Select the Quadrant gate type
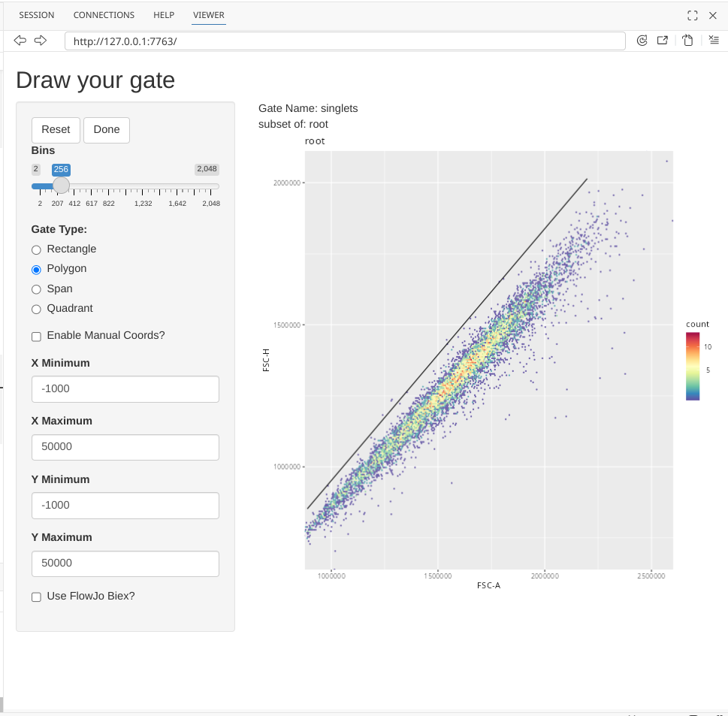The height and width of the screenshot is (716, 728). [x=36, y=309]
